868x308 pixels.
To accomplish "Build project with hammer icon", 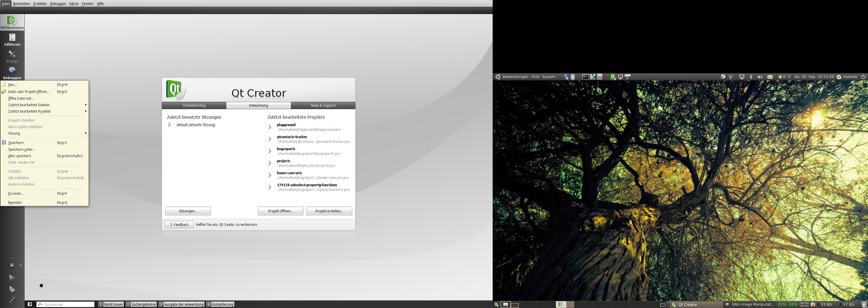I will pos(12,299).
